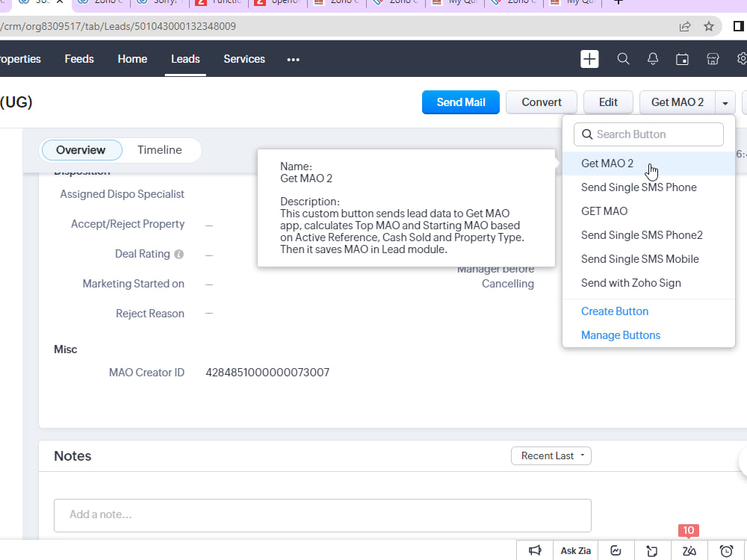
Task: Click the Marketing Started on label
Action: 134,284
